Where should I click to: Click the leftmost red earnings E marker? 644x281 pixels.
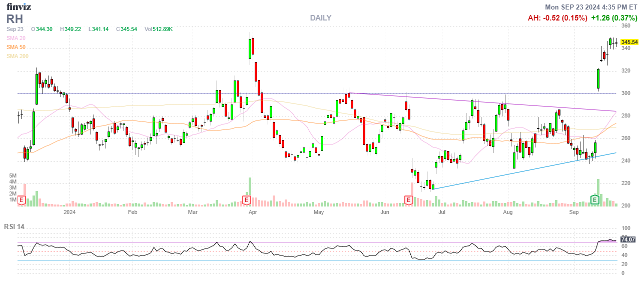coord(22,200)
